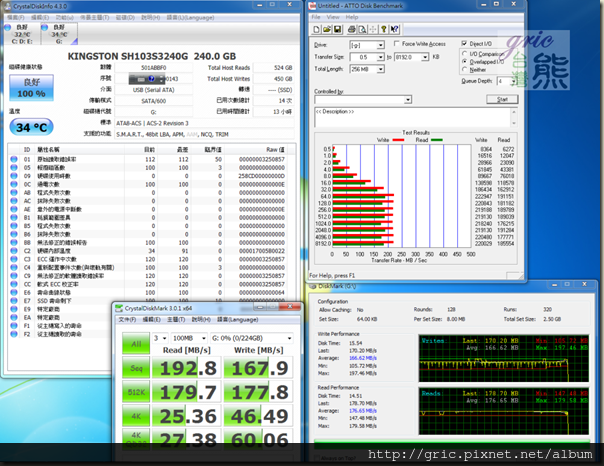Open Help menu in ATTO Disk Benchmark
Viewport: 604px width, 466px height.
point(352,17)
